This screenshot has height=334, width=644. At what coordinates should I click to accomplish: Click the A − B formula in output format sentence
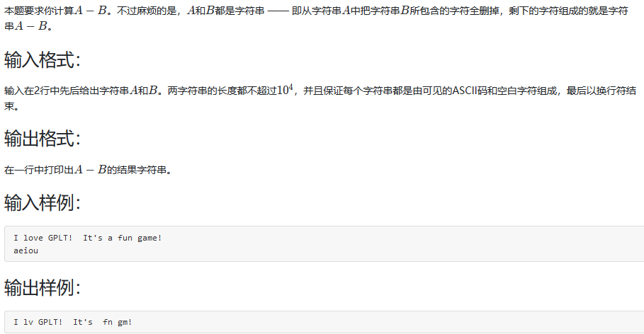91,169
